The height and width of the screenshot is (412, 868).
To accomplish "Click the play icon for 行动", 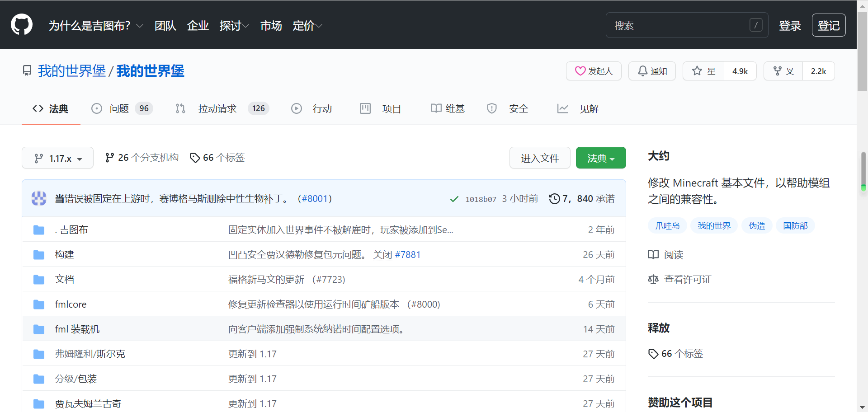I will point(297,108).
